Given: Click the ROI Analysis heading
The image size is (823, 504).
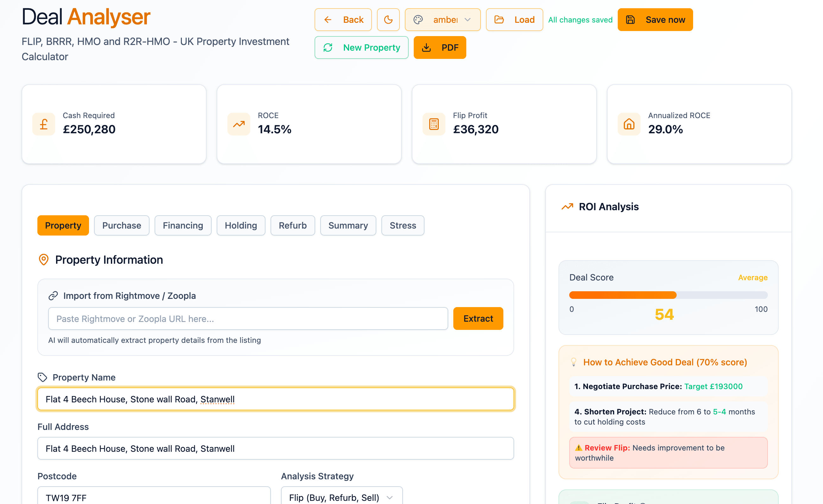Looking at the screenshot, I should tap(609, 207).
